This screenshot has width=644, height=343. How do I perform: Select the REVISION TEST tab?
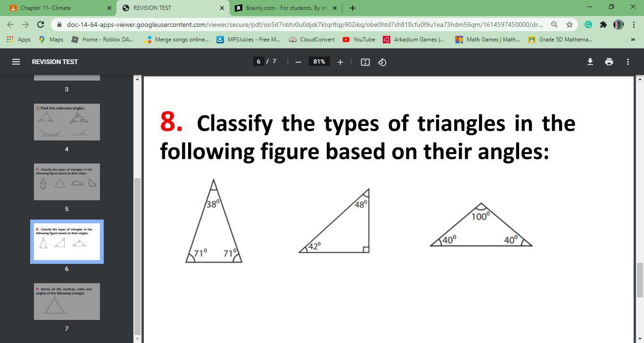[x=172, y=8]
